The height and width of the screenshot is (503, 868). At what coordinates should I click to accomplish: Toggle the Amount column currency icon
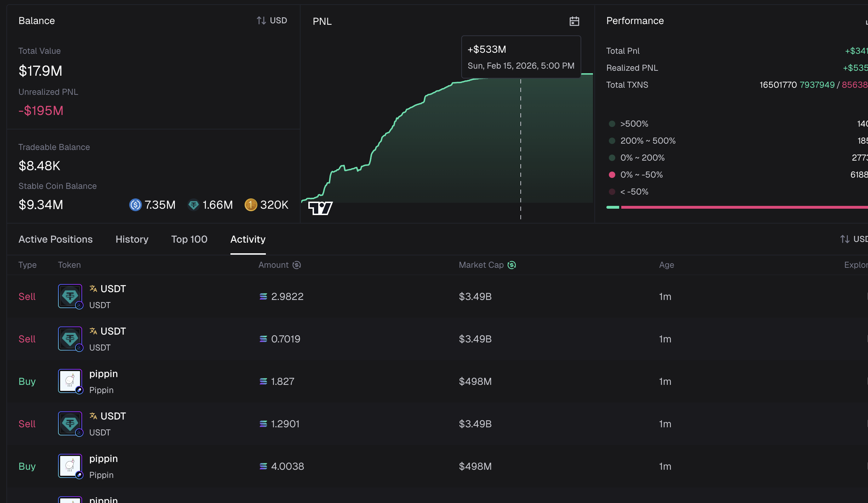tap(297, 265)
